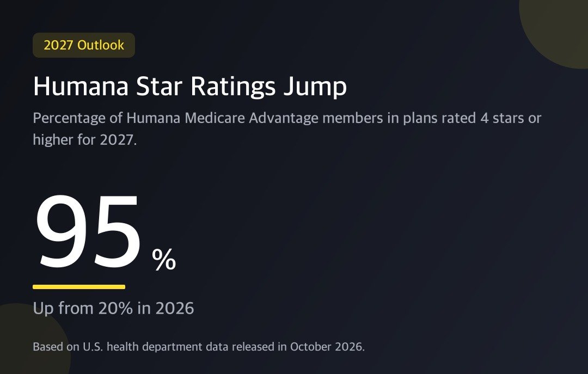Click 2026 in the comparison line
The image size is (588, 374).
(x=175, y=308)
